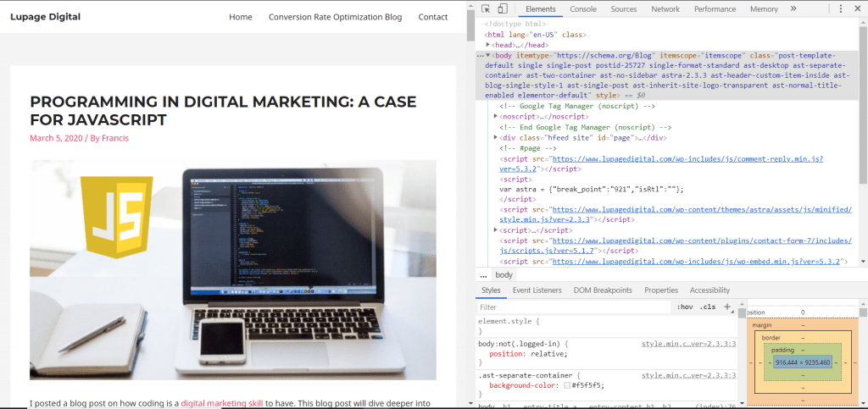The image size is (868, 409).
Task: Toggle :hov element state button
Action: [685, 307]
